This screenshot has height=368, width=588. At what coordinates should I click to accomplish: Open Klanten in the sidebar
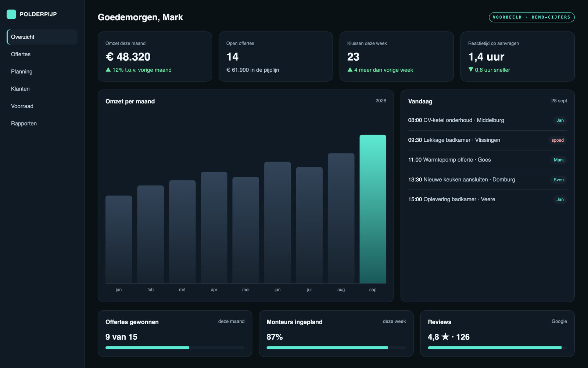point(42,89)
